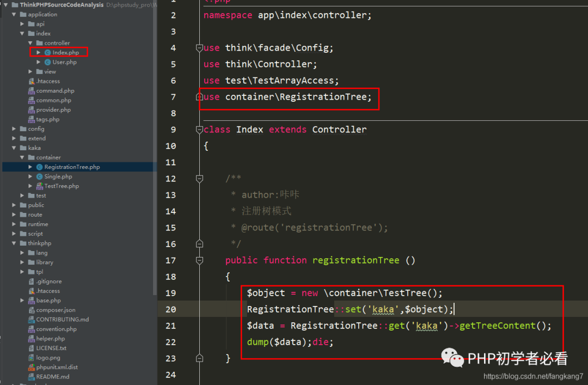This screenshot has width=588, height=385.
Task: Click the ThinkPHPSourceCodeAnalysis project root
Action: click(x=62, y=5)
